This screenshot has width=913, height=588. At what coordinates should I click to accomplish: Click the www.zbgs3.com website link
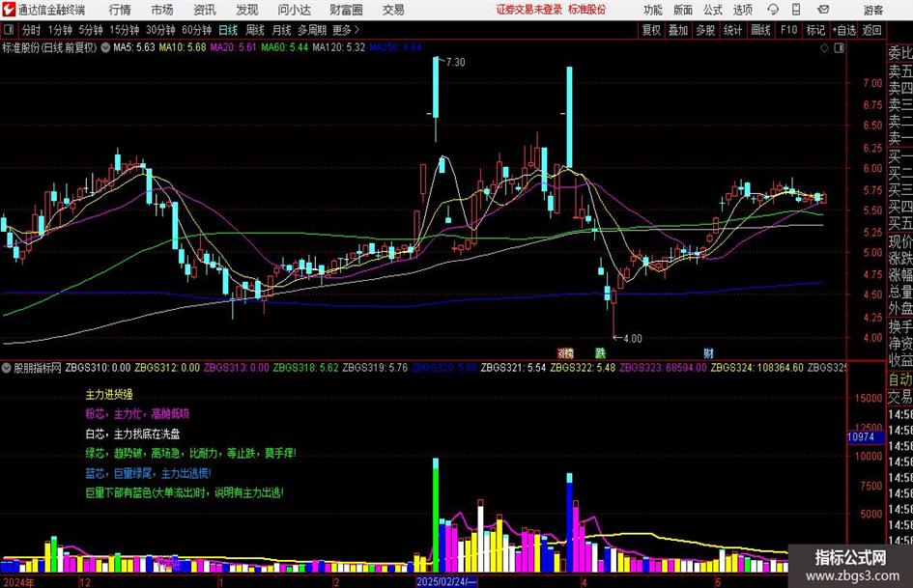click(852, 575)
